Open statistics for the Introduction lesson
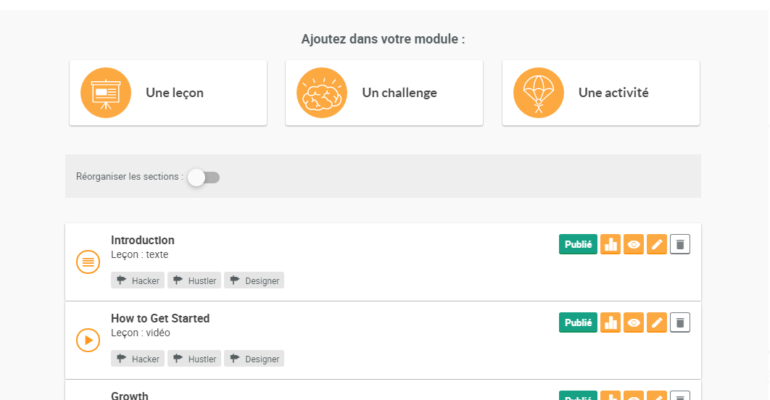770x400 pixels. [610, 244]
